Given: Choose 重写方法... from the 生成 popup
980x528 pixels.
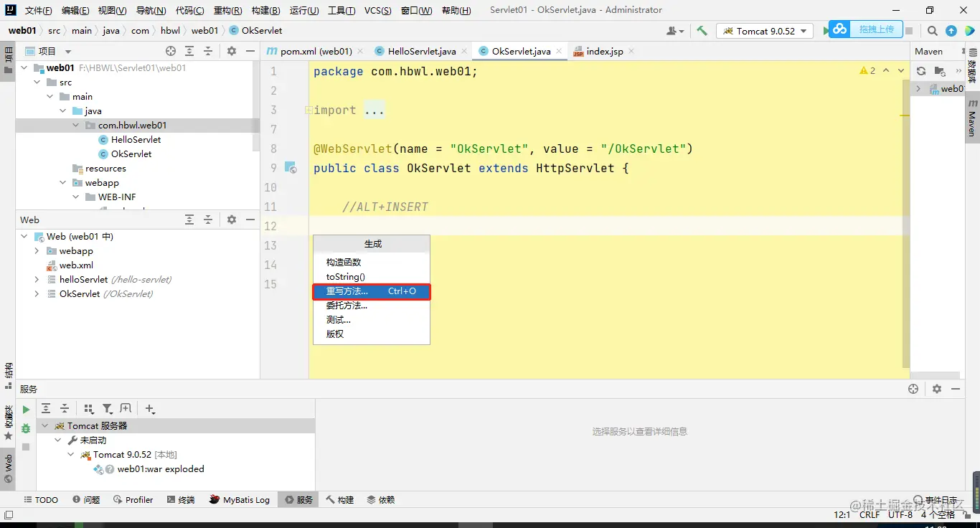Looking at the screenshot, I should [x=372, y=291].
